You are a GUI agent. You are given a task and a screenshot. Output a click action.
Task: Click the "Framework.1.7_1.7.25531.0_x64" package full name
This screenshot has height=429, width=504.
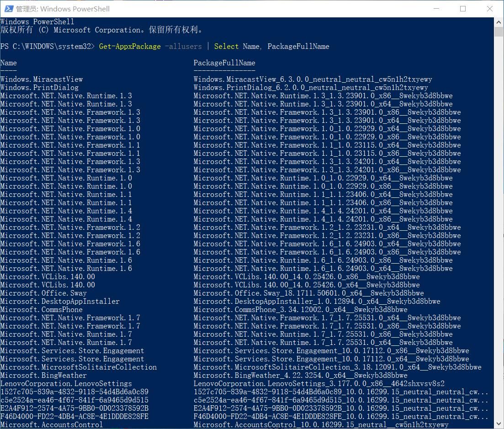coord(327,318)
